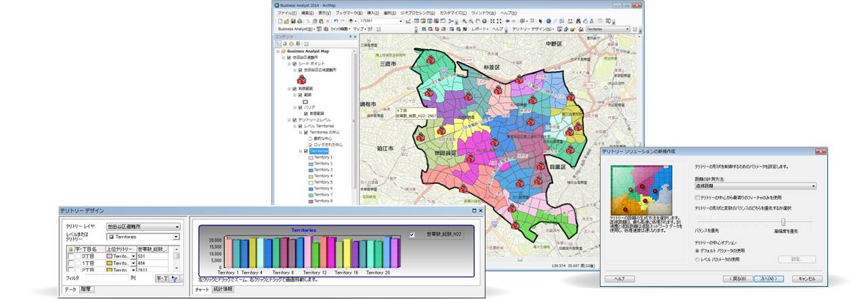
Task: Click the キャンセル button
Action: click(807, 278)
